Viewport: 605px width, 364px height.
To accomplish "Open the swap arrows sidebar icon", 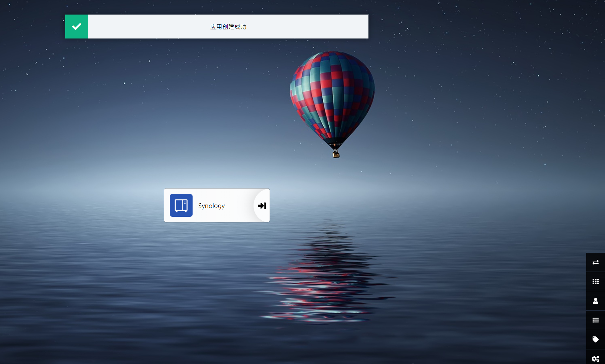I will pos(595,262).
